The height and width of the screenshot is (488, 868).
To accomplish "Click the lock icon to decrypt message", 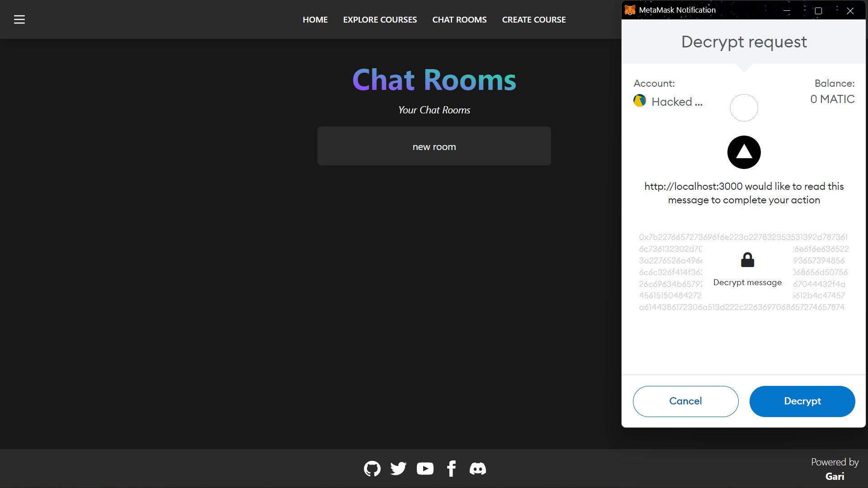I will [x=747, y=260].
